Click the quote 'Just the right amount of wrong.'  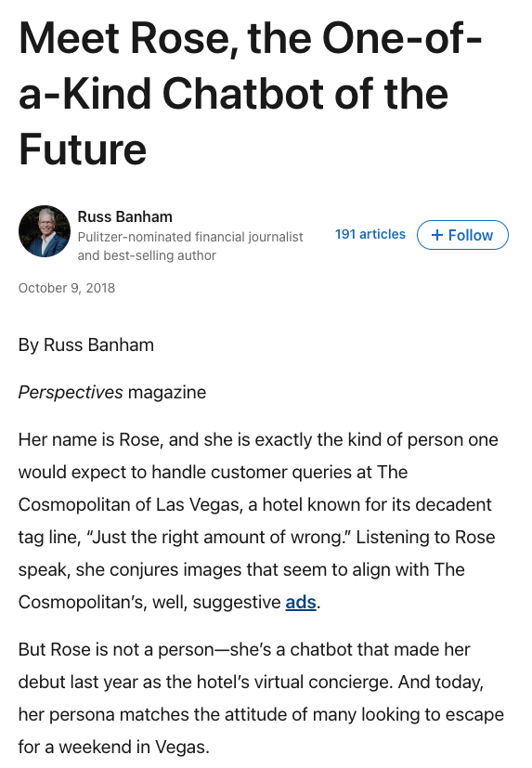click(218, 538)
